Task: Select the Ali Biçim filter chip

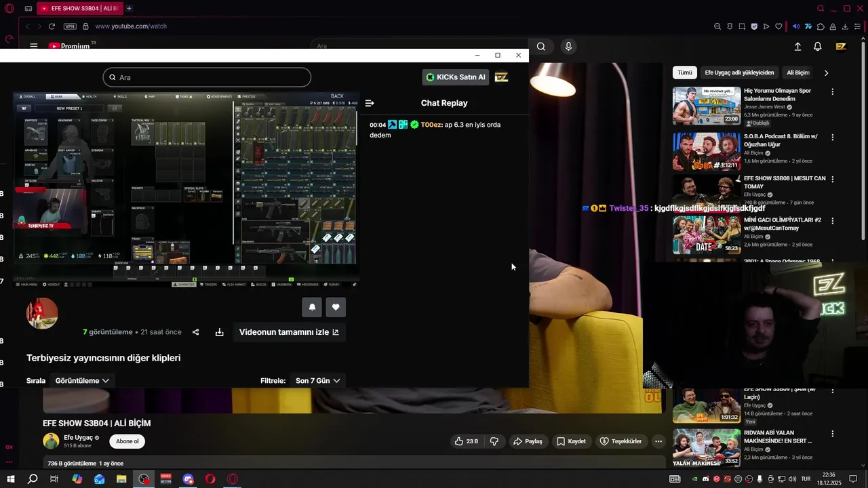Action: pos(798,73)
